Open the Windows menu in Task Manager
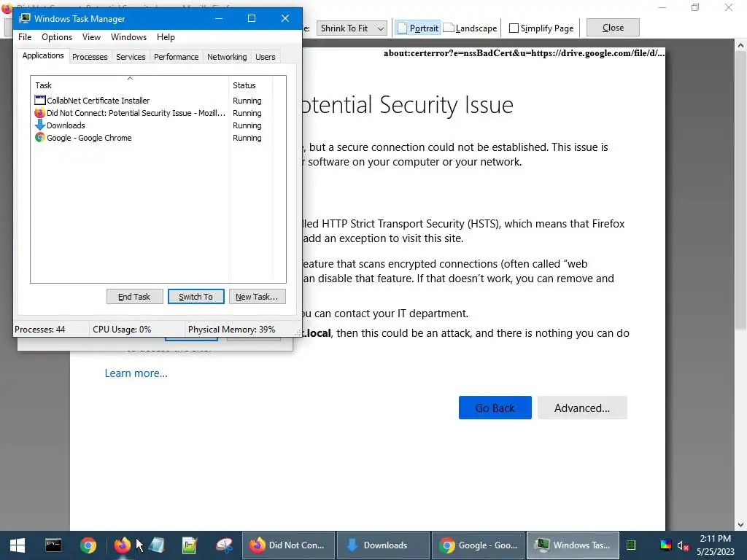 [x=128, y=37]
